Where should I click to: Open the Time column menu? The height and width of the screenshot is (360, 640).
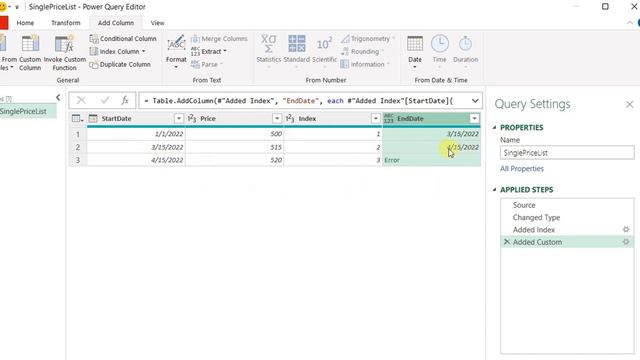pos(440,51)
